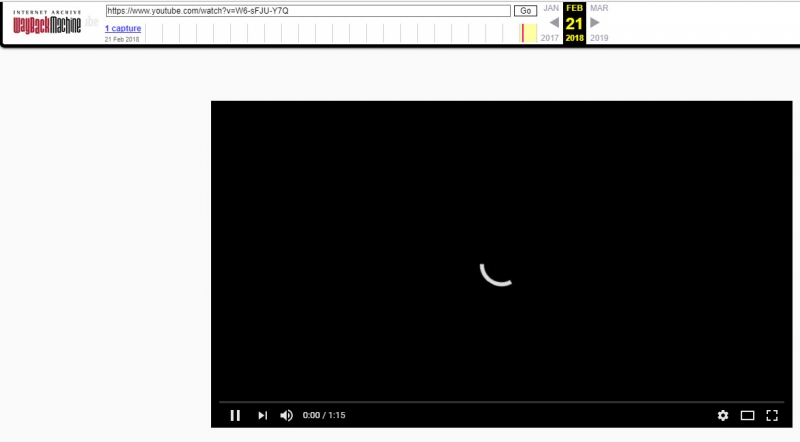Switch to theater mode
800x442 pixels.
747,415
